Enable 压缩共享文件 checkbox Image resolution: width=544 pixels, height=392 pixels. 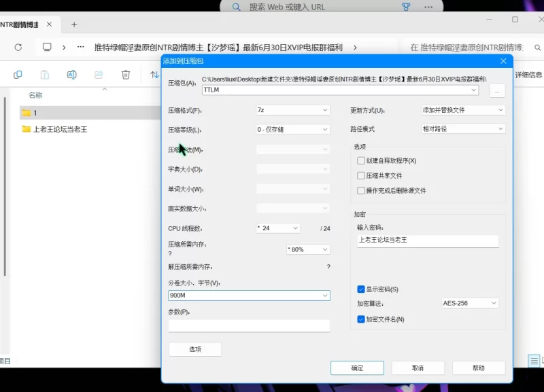tap(361, 175)
